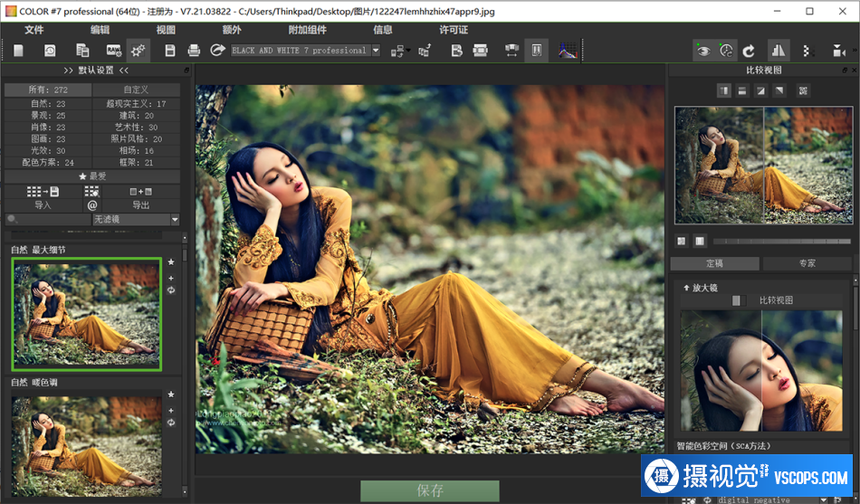Open the 文件 menu

(x=34, y=29)
